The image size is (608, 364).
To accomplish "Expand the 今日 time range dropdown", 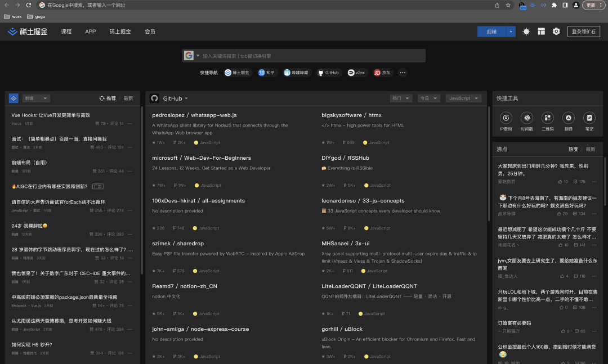I will point(428,98).
